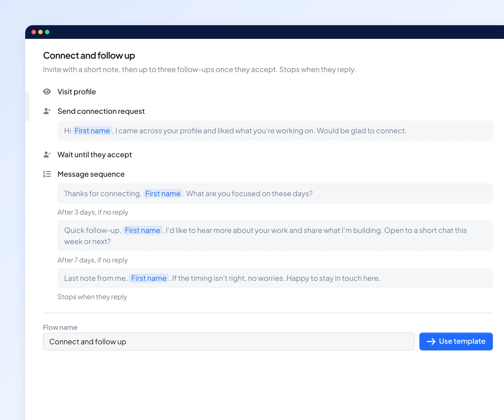Viewport: 504px width, 420px height.
Task: Click the arrow icon in Use template button
Action: click(431, 341)
